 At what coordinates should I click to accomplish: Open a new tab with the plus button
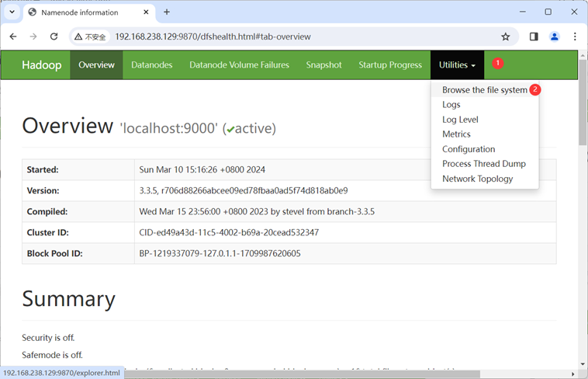coord(167,12)
